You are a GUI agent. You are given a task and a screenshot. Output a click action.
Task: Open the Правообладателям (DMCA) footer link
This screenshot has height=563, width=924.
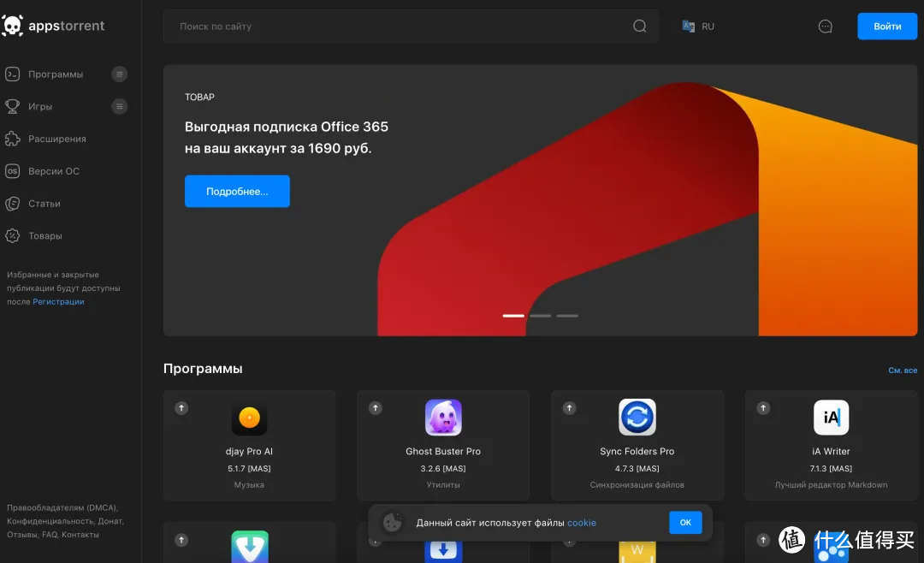coord(62,507)
